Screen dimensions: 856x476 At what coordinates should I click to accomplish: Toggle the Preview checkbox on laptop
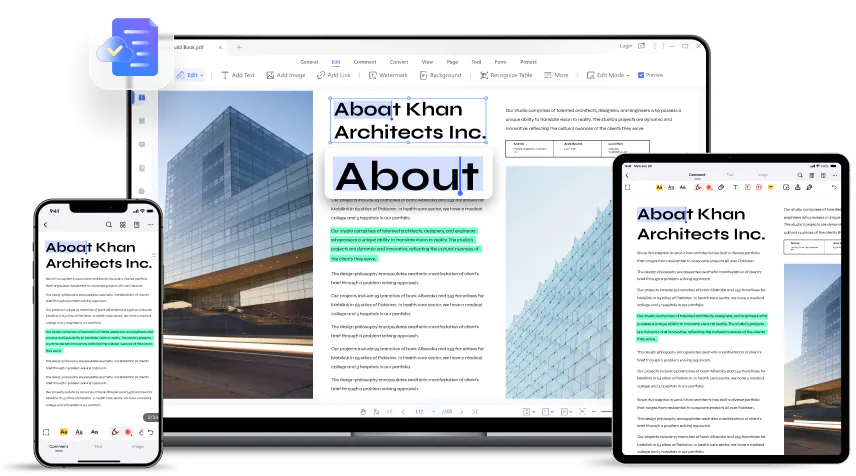pyautogui.click(x=641, y=75)
